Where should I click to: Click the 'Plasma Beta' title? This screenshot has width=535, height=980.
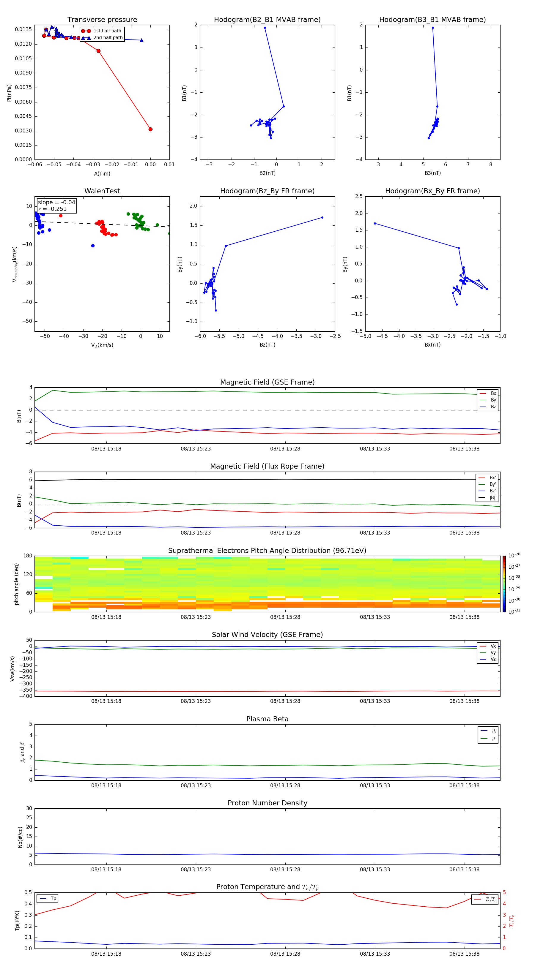coord(267,719)
